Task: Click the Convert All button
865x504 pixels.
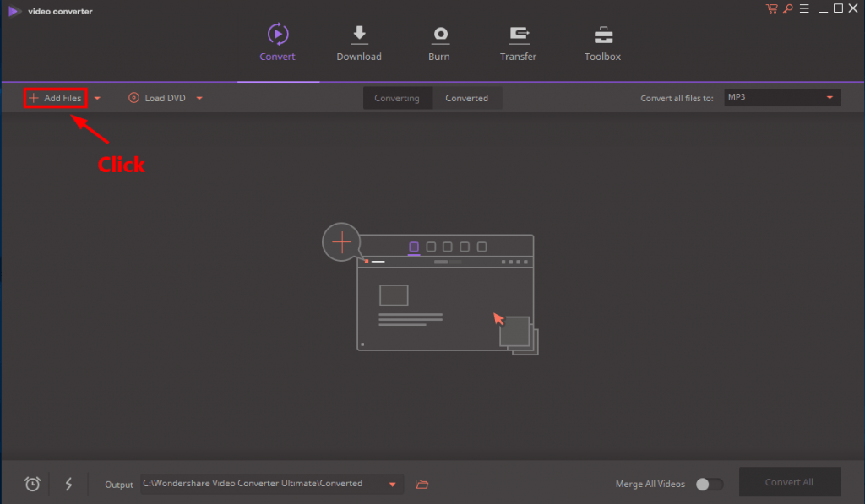Action: click(790, 482)
